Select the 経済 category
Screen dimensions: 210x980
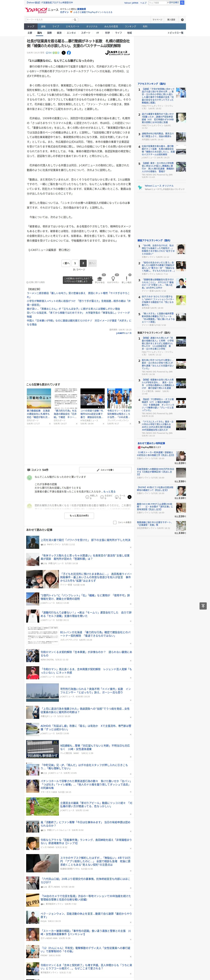point(59,33)
